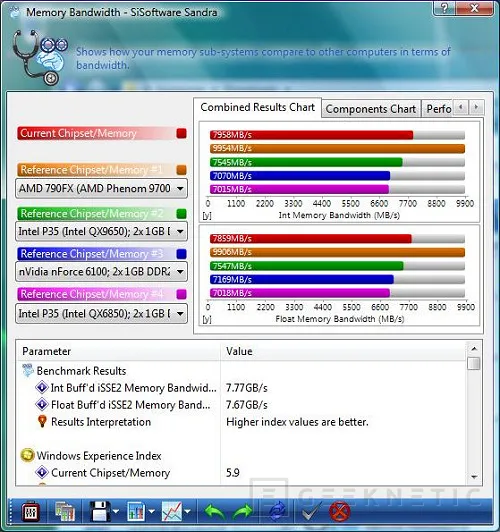Click the Reference Chipset/Memory #3 label
Image resolution: width=500 pixels, height=532 pixels.
[92, 254]
